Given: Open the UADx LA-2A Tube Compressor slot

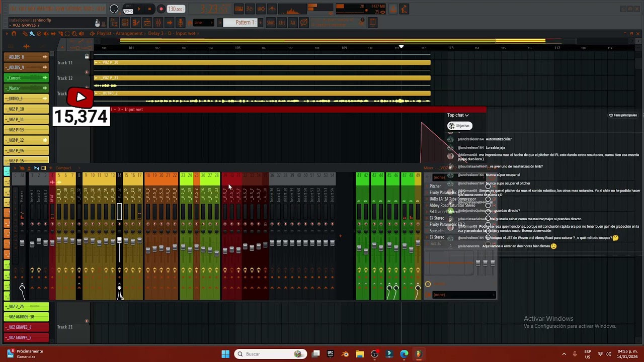Looking at the screenshot, I should (x=452, y=199).
